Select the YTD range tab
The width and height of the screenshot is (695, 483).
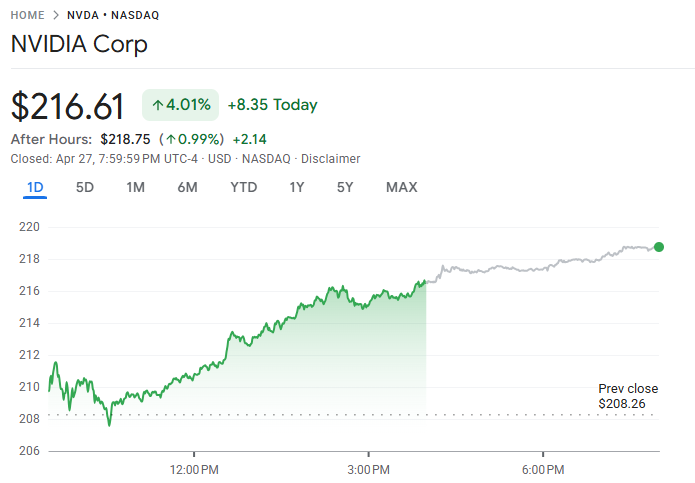click(x=243, y=187)
